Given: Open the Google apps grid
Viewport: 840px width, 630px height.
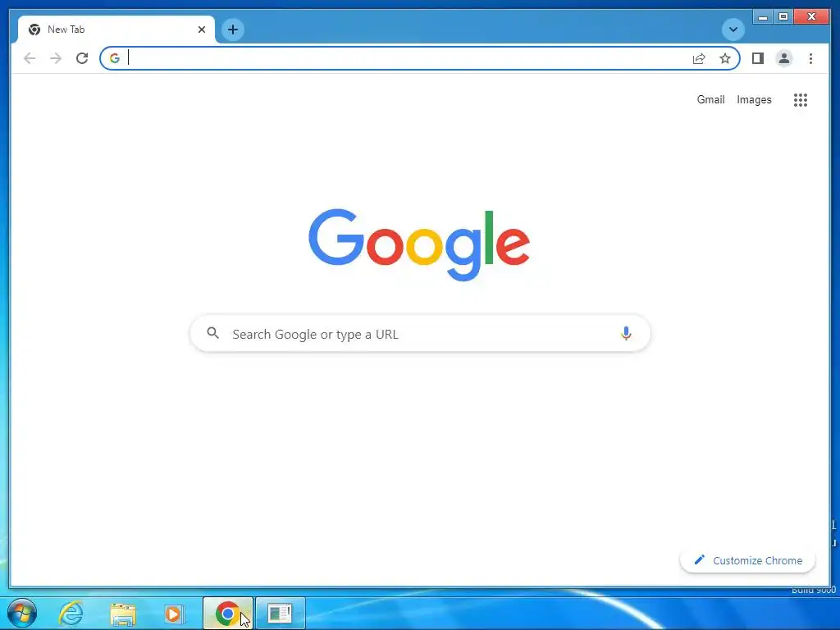Looking at the screenshot, I should click(x=801, y=99).
